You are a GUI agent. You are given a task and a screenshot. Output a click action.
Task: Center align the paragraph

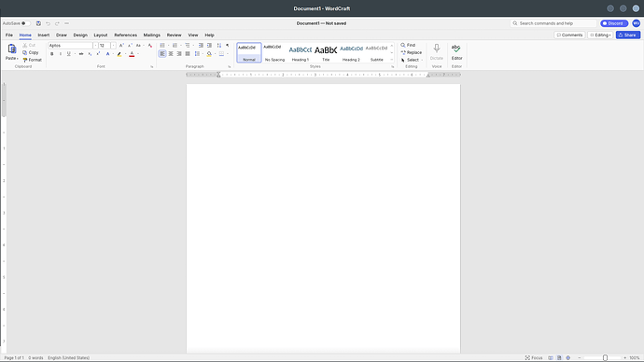point(171,54)
